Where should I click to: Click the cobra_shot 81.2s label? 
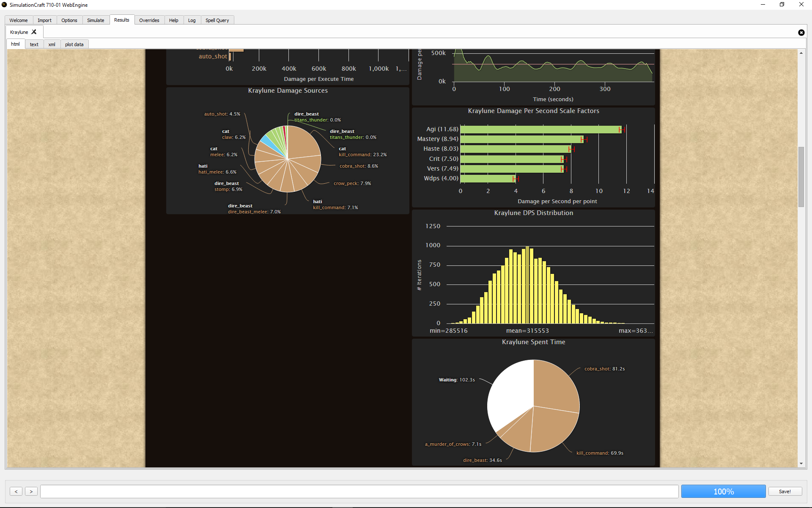(x=605, y=369)
